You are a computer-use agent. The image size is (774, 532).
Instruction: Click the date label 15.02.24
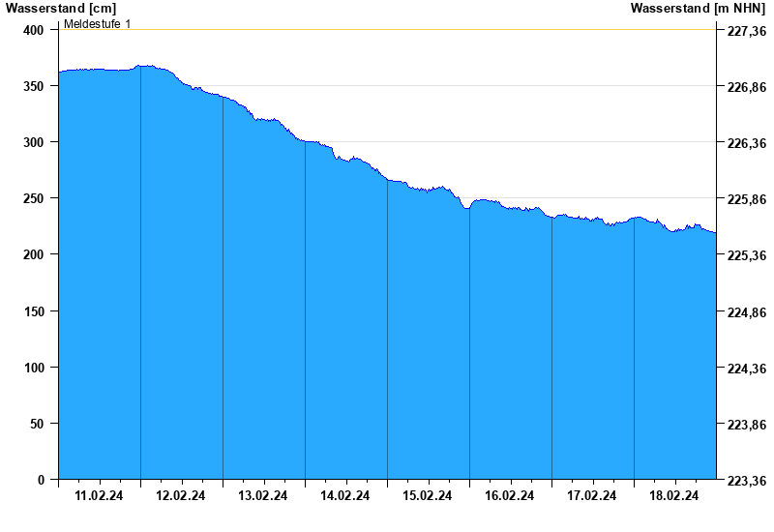click(x=427, y=495)
